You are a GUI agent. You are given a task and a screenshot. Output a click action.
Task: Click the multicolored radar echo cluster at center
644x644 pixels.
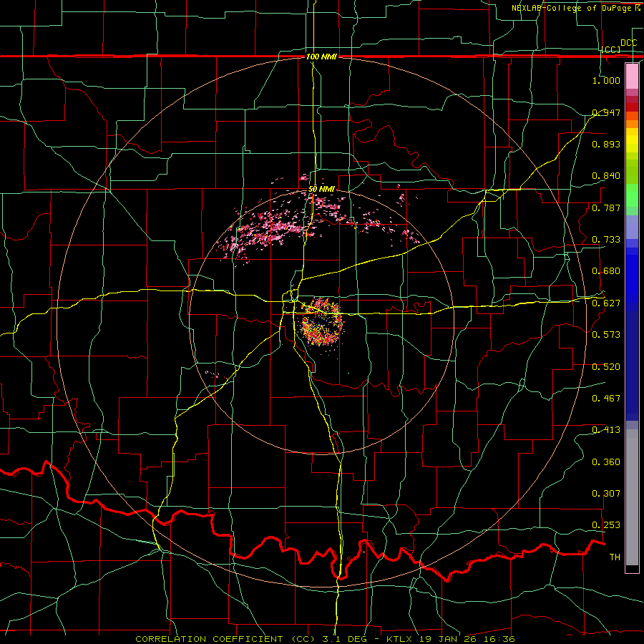[321, 321]
